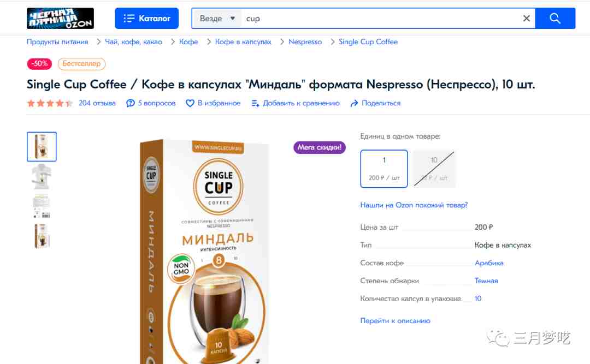Select the 1 unit option at 200 ₽
Screen dimensions: 590x364
point(384,169)
